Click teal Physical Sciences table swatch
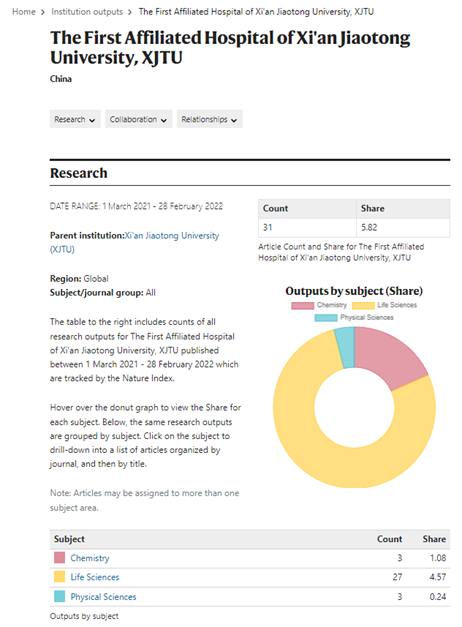Image resolution: width=462 pixels, height=627 pixels. click(x=60, y=596)
